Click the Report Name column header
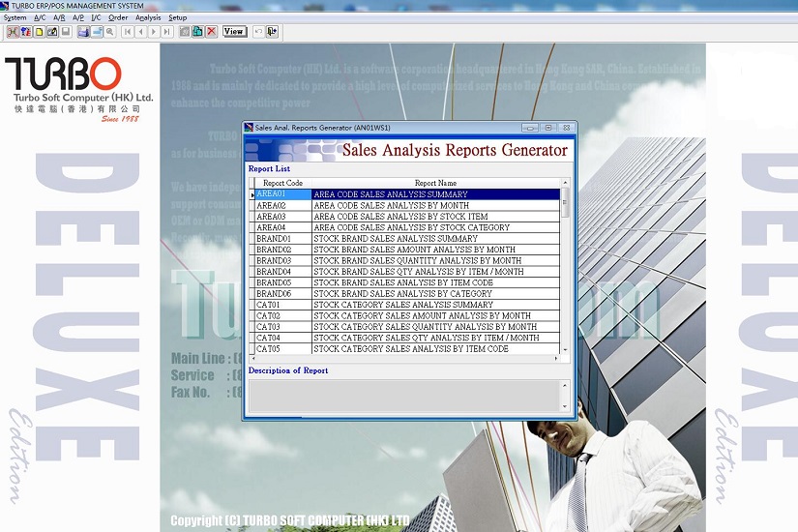798x532 pixels. click(x=435, y=183)
